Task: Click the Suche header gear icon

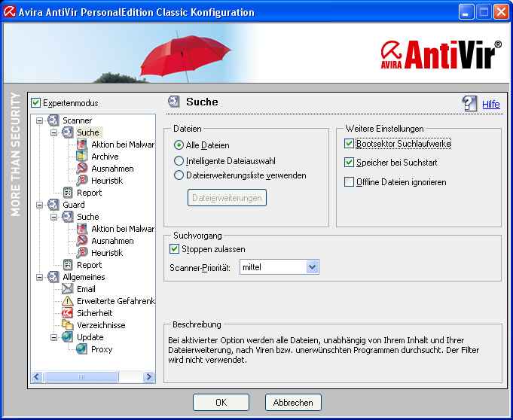Action: [x=174, y=102]
